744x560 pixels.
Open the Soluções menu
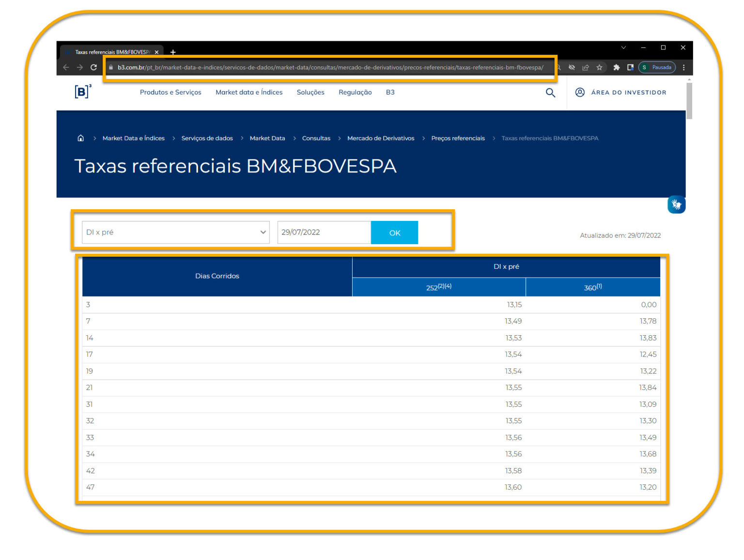[310, 92]
